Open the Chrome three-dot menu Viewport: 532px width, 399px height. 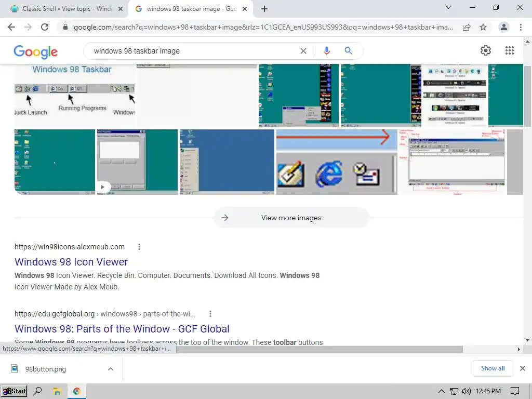pos(521,27)
